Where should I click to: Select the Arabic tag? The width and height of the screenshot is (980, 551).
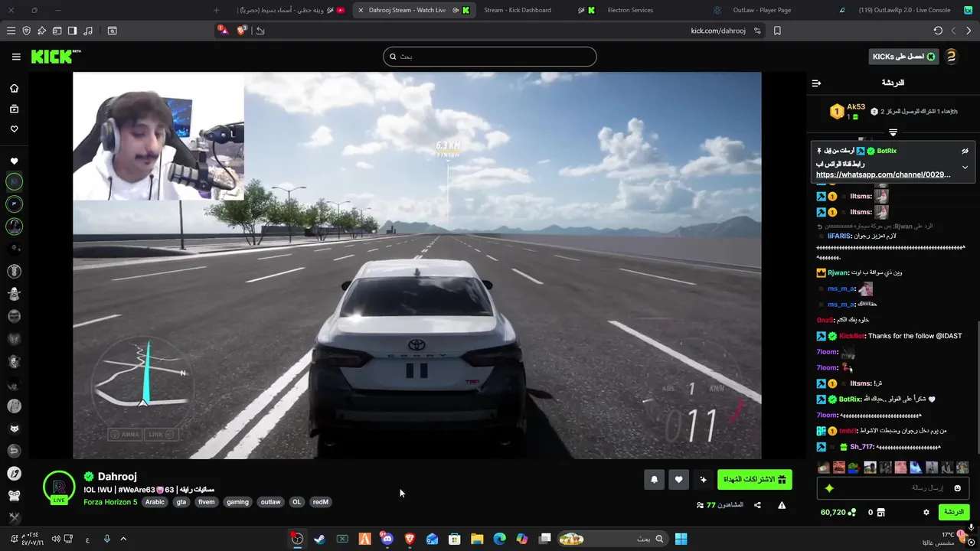coord(155,502)
